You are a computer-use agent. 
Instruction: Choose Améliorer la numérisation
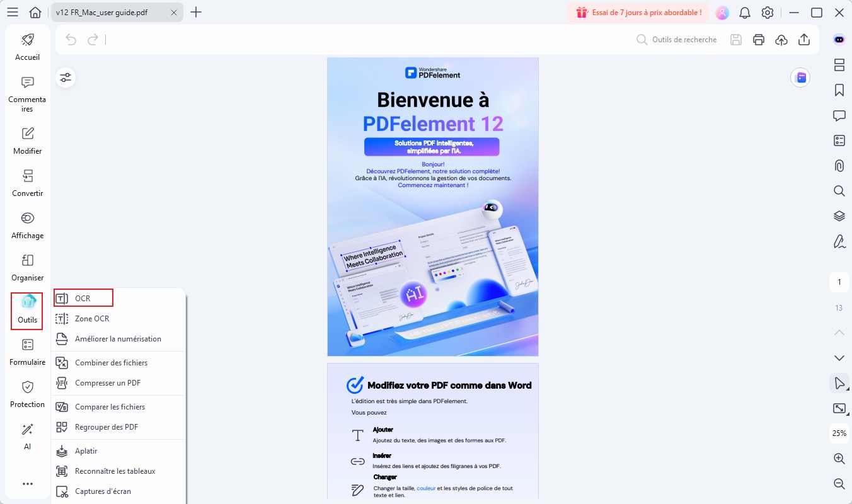(119, 339)
